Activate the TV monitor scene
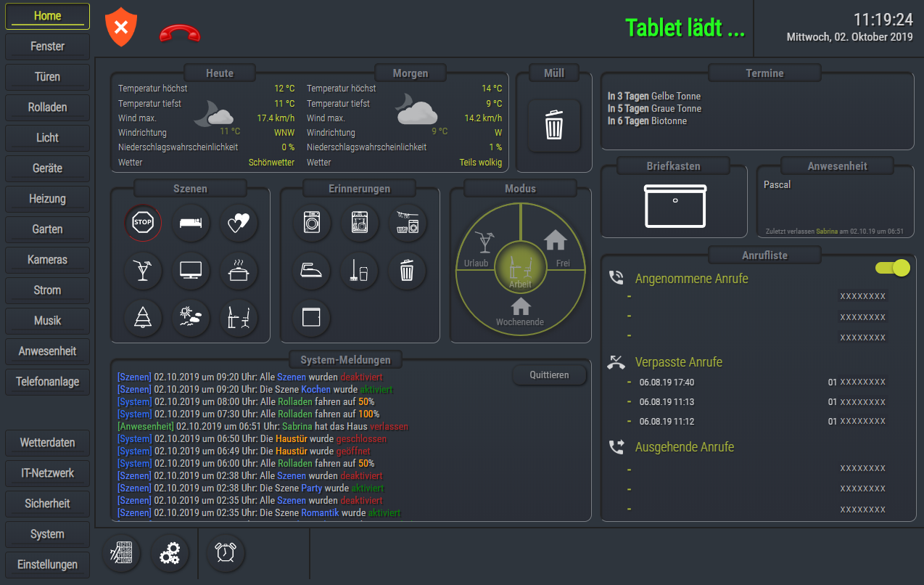 coord(191,271)
